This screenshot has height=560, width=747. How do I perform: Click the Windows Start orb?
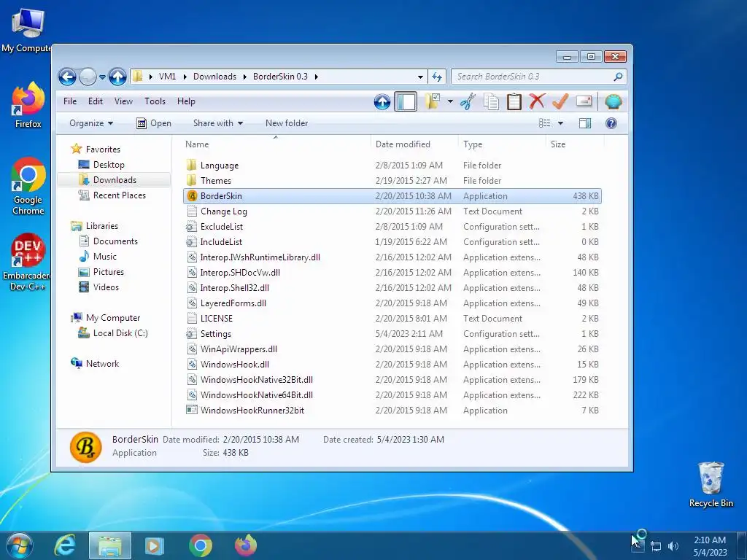(18, 545)
